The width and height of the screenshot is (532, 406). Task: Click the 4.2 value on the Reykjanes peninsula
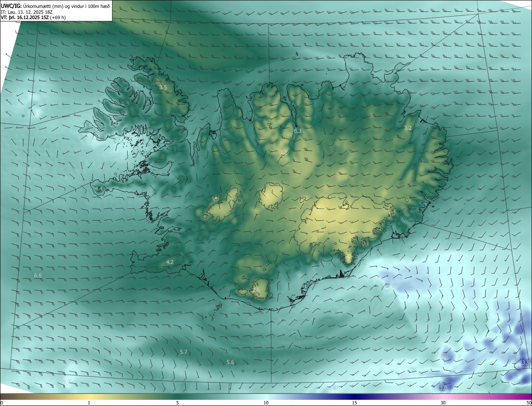pos(170,262)
